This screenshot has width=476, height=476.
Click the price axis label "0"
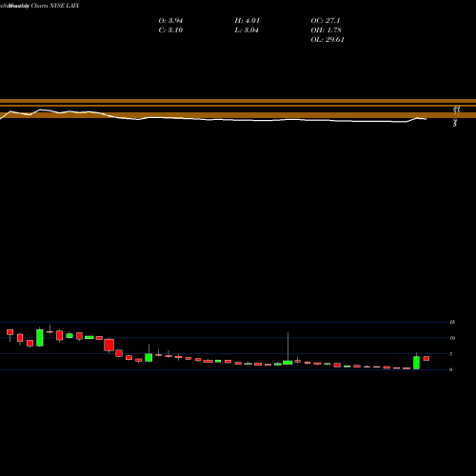[x=450, y=369]
